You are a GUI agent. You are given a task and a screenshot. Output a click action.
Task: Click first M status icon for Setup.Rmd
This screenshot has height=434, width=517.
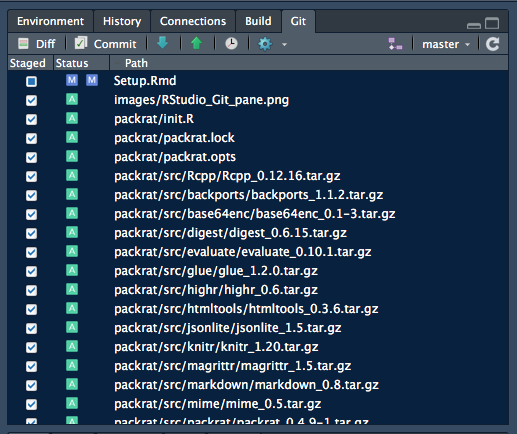coord(72,80)
